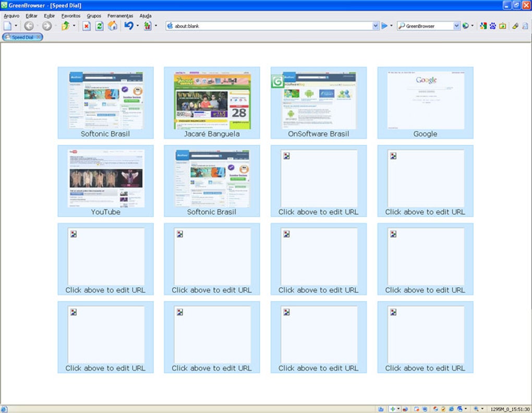
Task: Expand the address bar history dropdown
Action: click(x=375, y=25)
